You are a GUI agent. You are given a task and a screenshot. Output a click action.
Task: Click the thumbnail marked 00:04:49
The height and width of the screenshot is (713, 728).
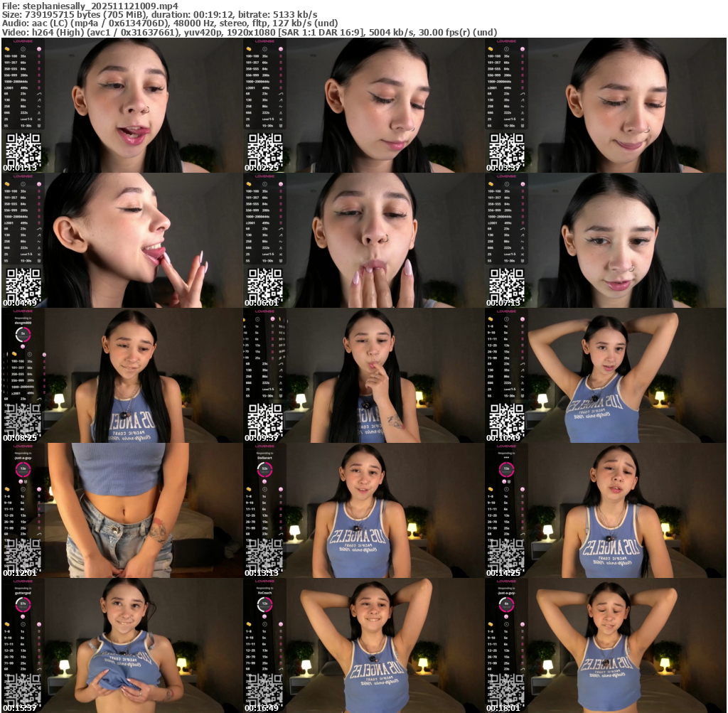122,240
